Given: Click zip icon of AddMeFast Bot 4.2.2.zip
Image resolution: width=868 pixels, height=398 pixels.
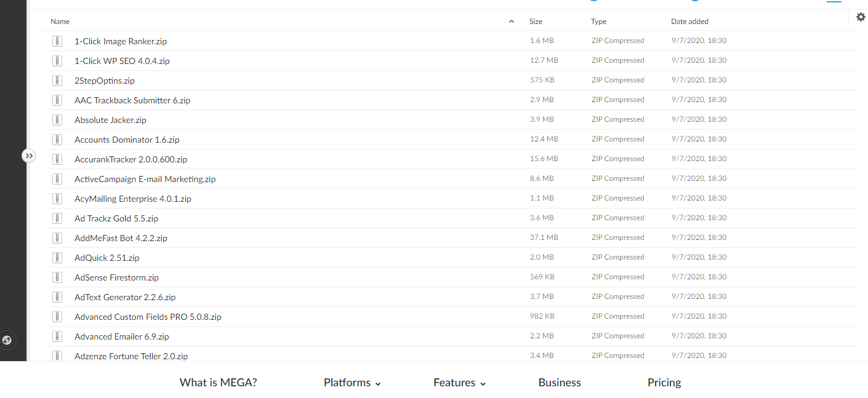Looking at the screenshot, I should (x=57, y=238).
